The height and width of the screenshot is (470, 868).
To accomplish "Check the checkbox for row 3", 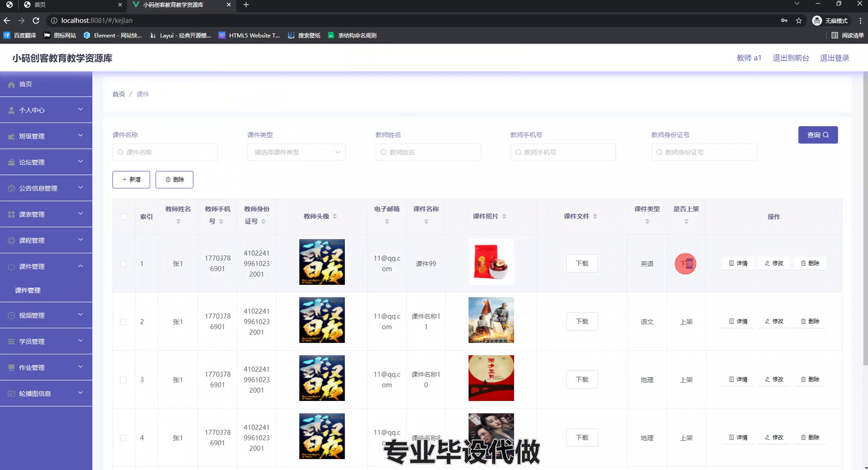I will tap(123, 380).
